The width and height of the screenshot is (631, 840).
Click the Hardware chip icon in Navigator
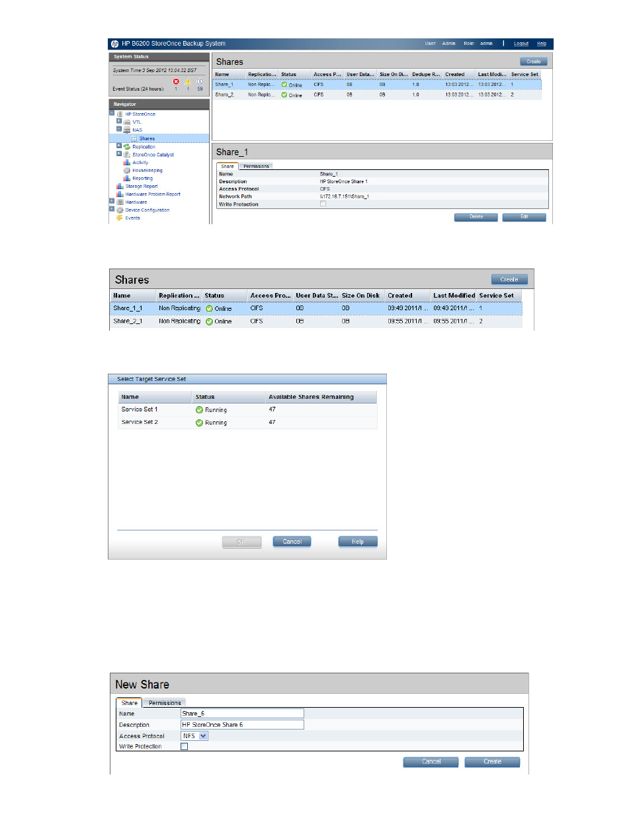[x=120, y=202]
